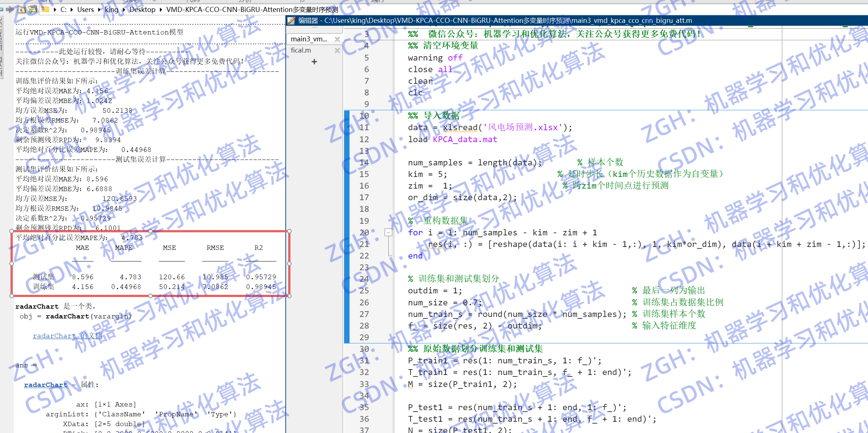This screenshot has width=868, height=433.
Task: Click line number 20 to set breakpoint
Action: 364,232
